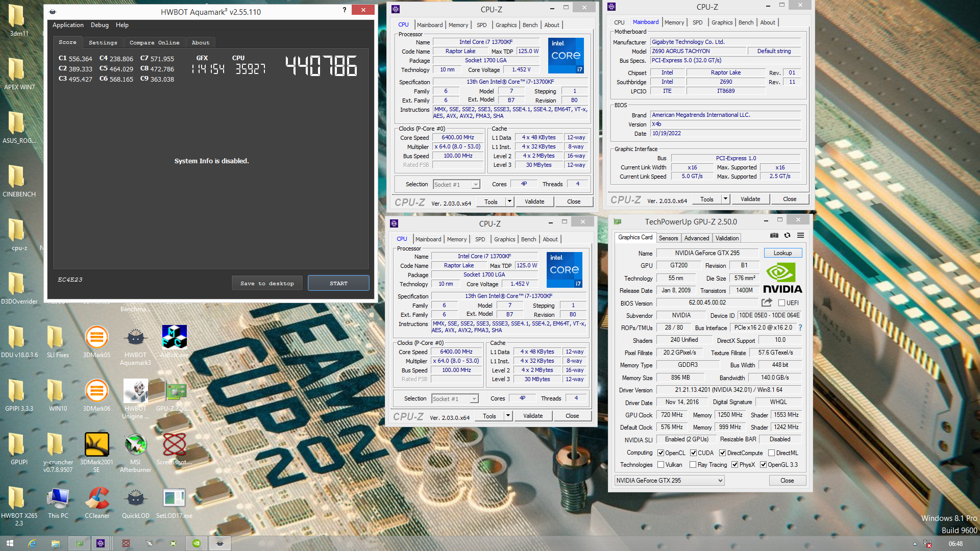Select the AsBclk.exe desktop icon
Viewport: 980px width, 551px height.
tap(174, 342)
